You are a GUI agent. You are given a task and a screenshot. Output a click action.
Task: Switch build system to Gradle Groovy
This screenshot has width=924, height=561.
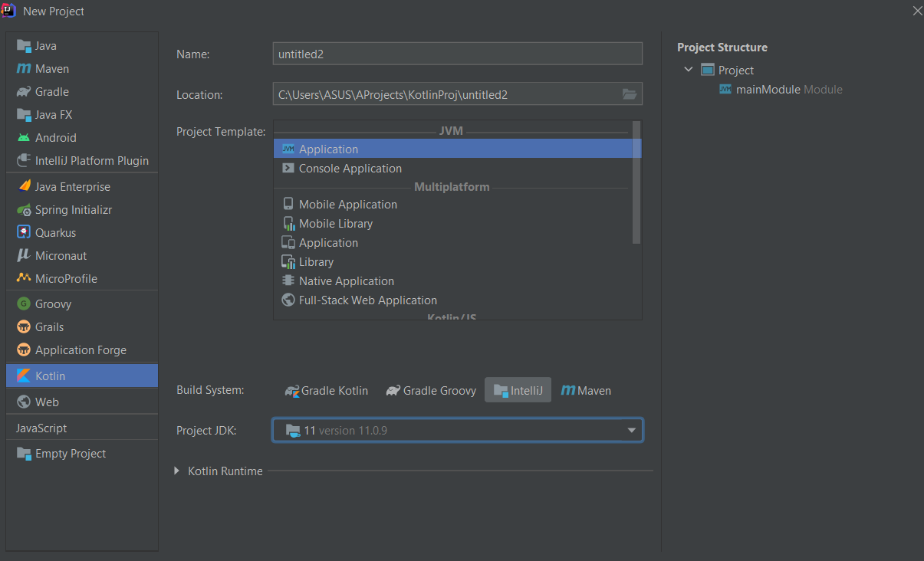pos(431,391)
